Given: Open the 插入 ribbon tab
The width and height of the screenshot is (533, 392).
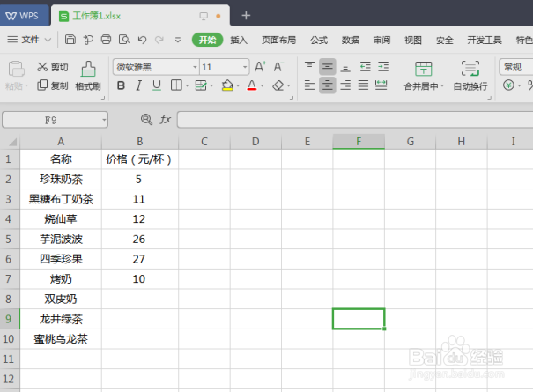Looking at the screenshot, I should (x=239, y=41).
